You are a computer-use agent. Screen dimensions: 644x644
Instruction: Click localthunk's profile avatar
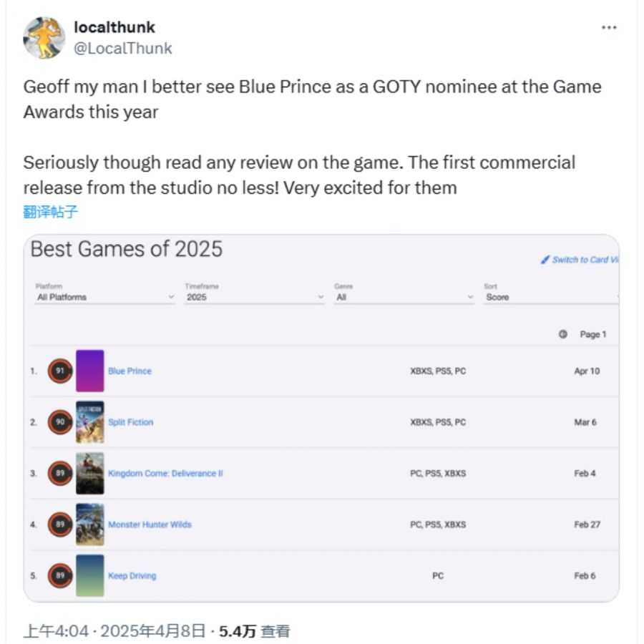pos(44,38)
